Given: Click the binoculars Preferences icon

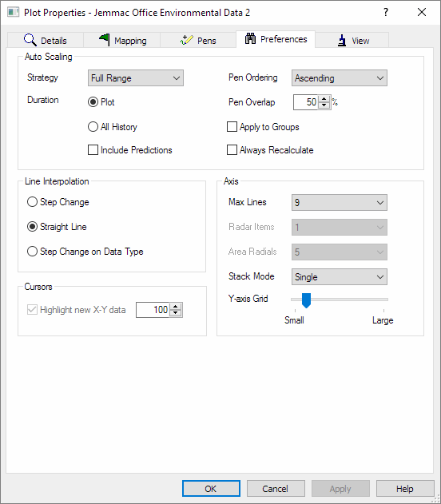Looking at the screenshot, I should point(250,38).
